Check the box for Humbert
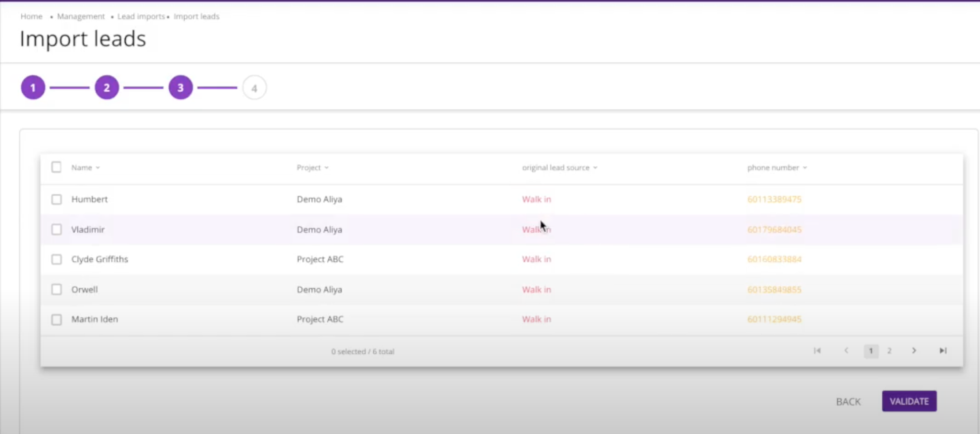 pos(56,199)
